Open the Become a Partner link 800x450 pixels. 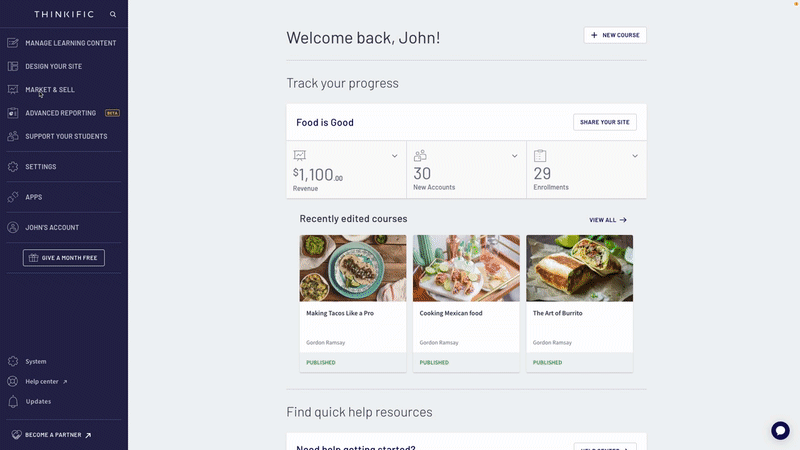(52, 435)
